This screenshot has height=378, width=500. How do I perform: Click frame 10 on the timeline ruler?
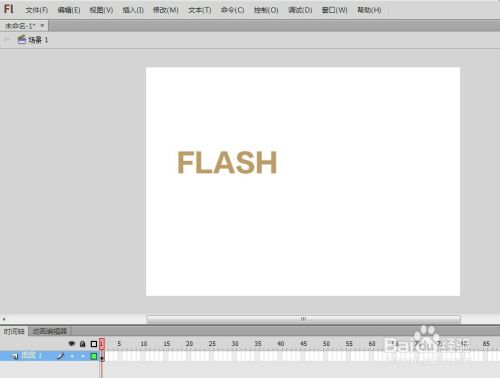click(x=144, y=343)
